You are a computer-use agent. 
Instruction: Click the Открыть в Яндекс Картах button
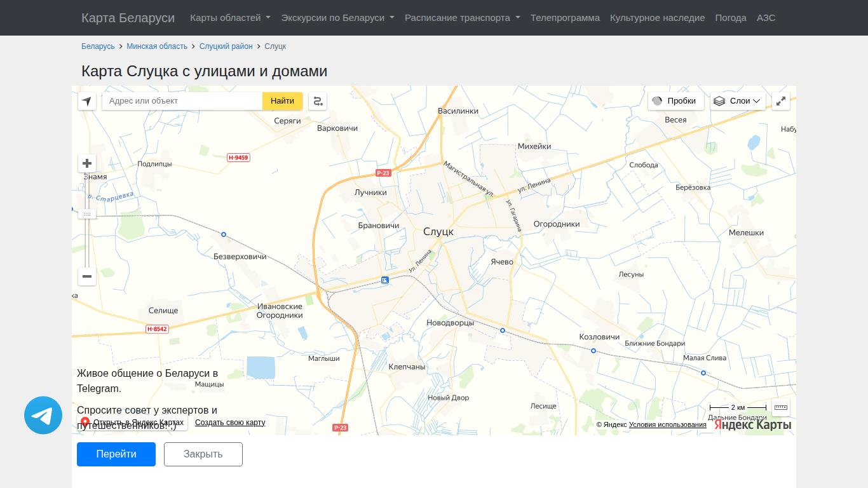(x=133, y=423)
